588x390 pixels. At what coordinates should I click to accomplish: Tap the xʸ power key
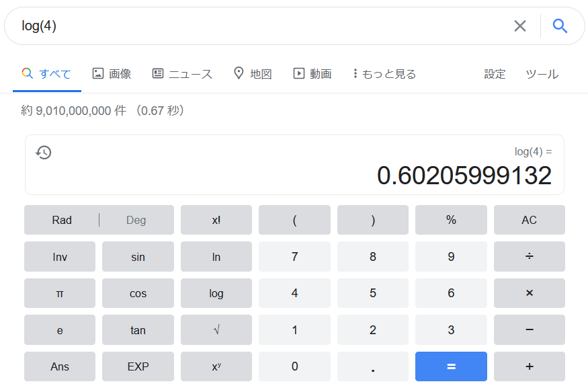tap(216, 366)
